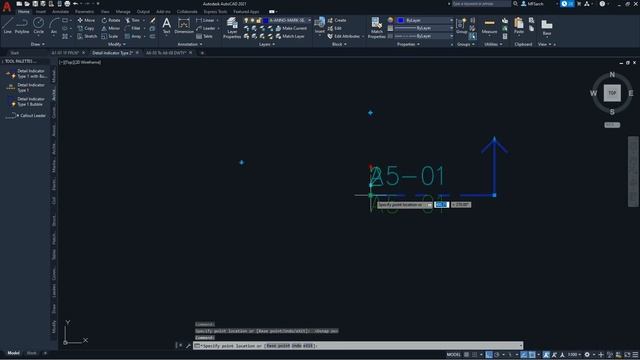Expand the Layers panel

[267, 44]
